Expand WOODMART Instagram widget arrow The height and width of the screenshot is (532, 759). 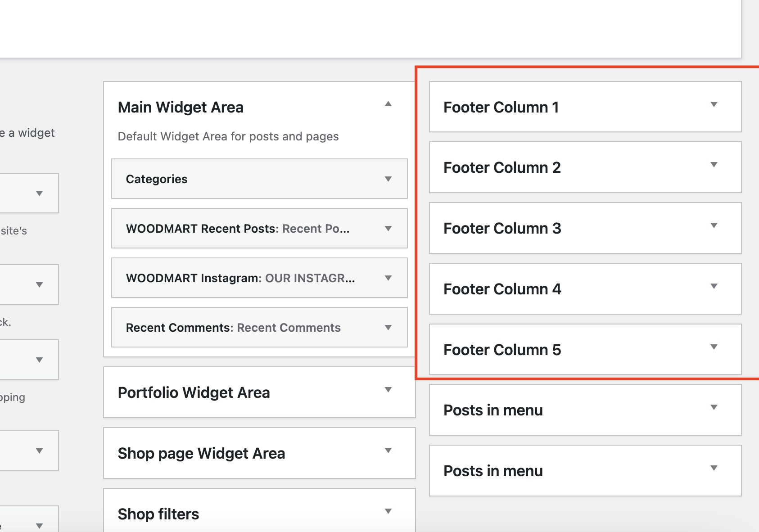click(x=388, y=278)
